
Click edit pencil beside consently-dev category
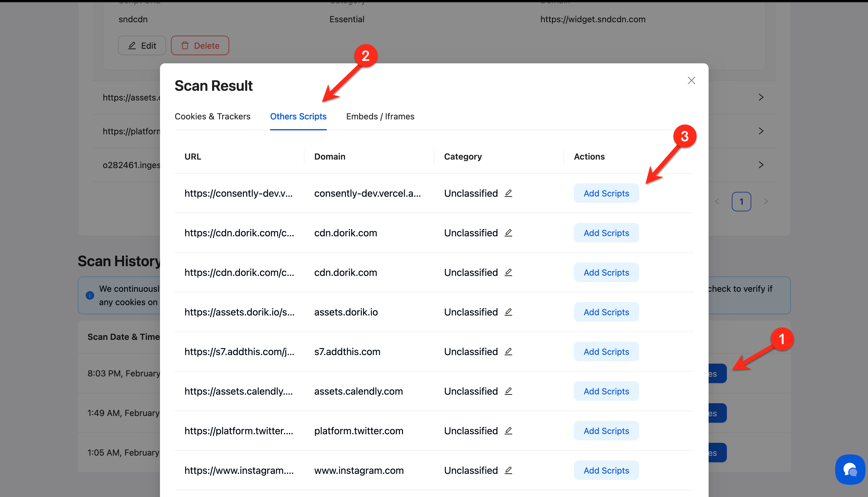[508, 193]
